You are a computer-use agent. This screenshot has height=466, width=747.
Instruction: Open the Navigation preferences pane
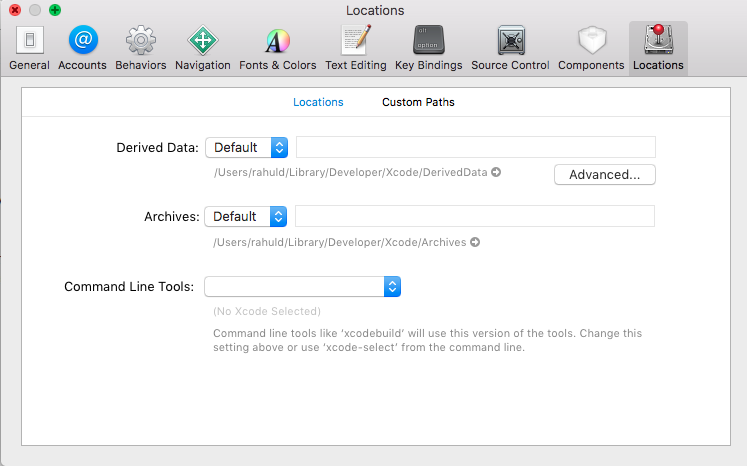[202, 48]
